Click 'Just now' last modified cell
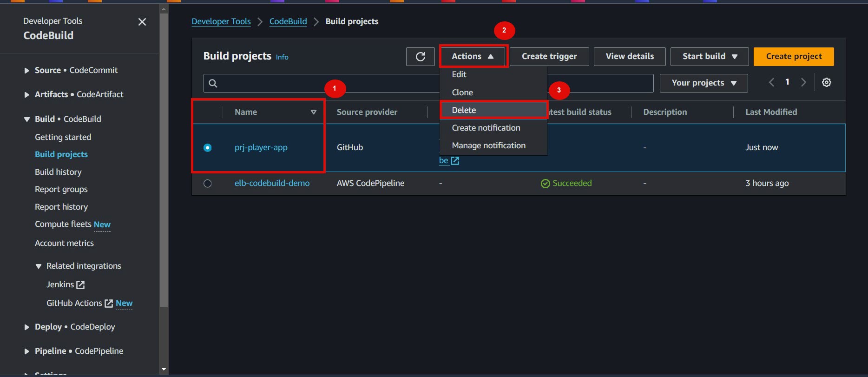The image size is (868, 377). coord(762,147)
